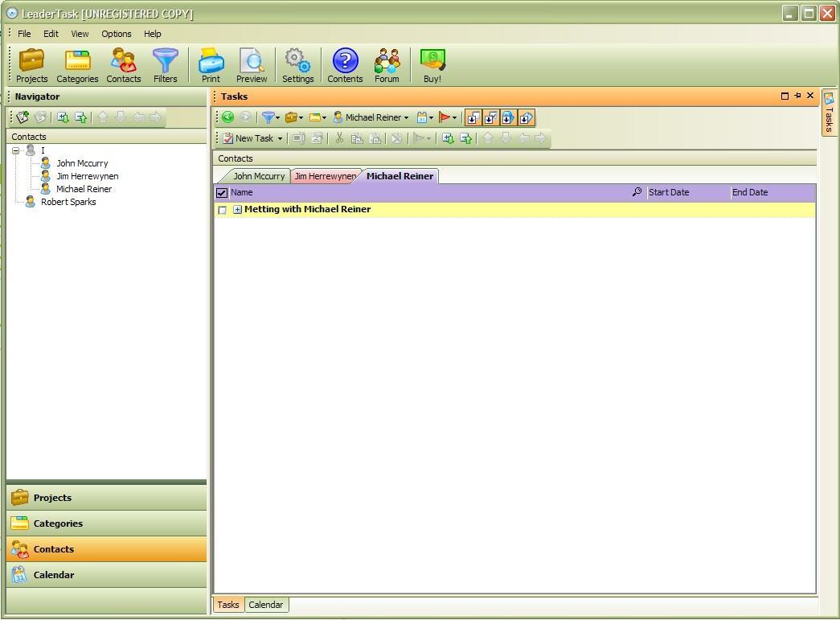Select the Michael Reiner tab
Viewport: 840px width, 620px height.
coord(400,176)
